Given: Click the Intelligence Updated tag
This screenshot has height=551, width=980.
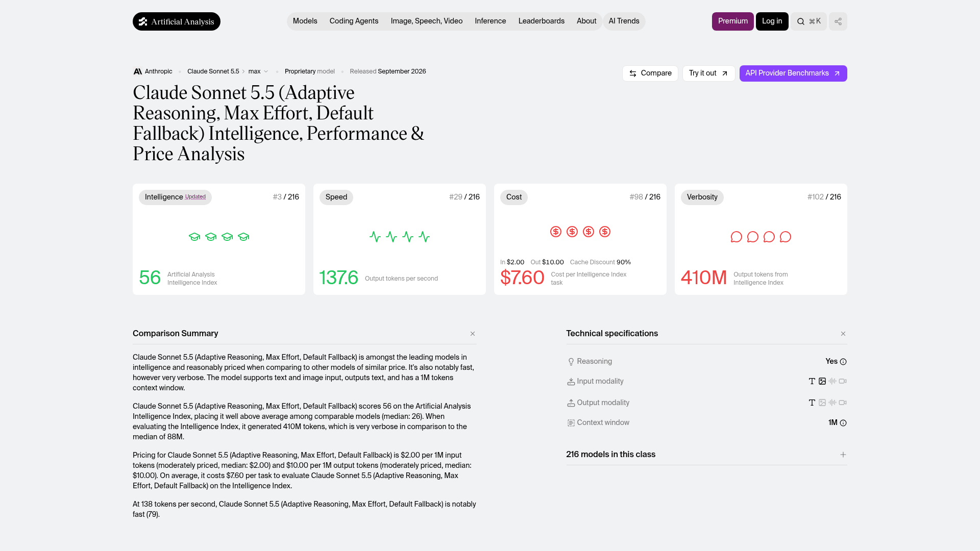Looking at the screenshot, I should 175,197.
